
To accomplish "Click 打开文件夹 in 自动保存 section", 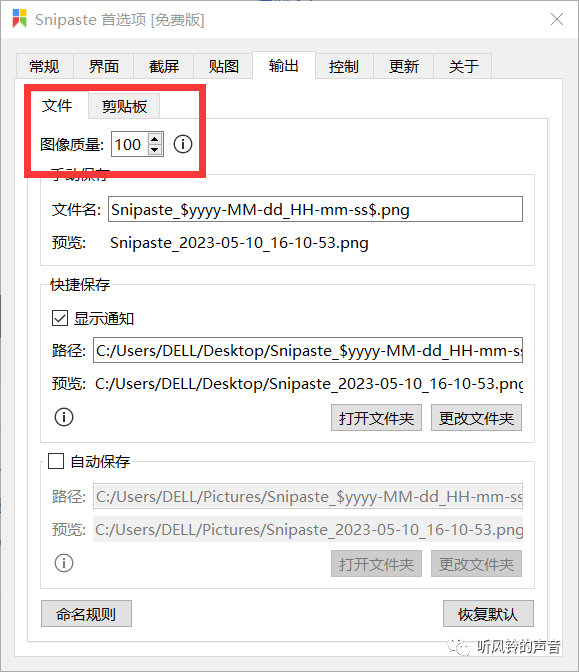I will point(376,564).
